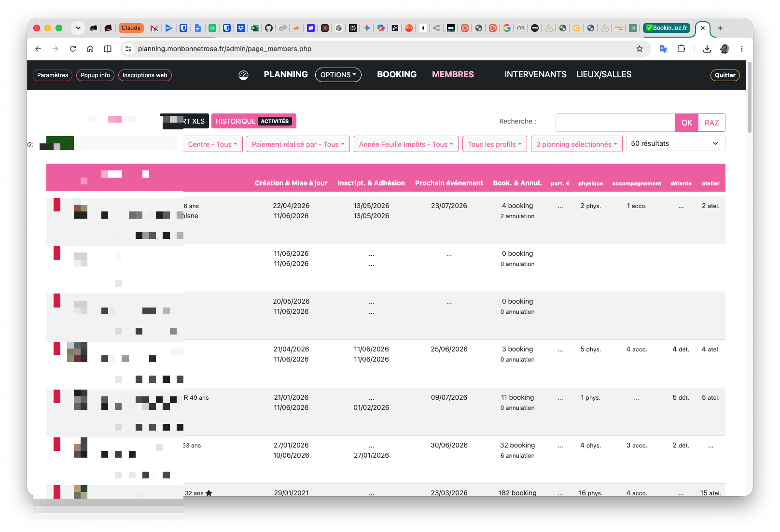Reload the page
780x532 pixels.
tap(73, 49)
